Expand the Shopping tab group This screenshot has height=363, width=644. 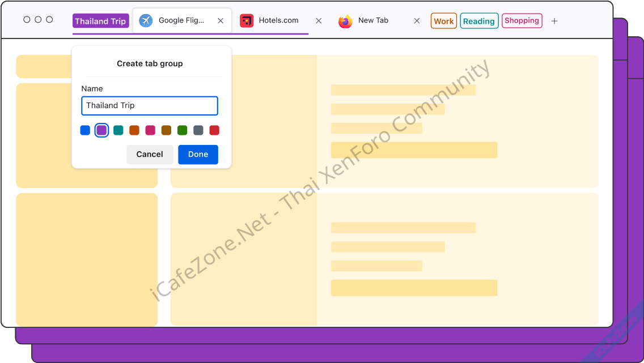(x=522, y=20)
